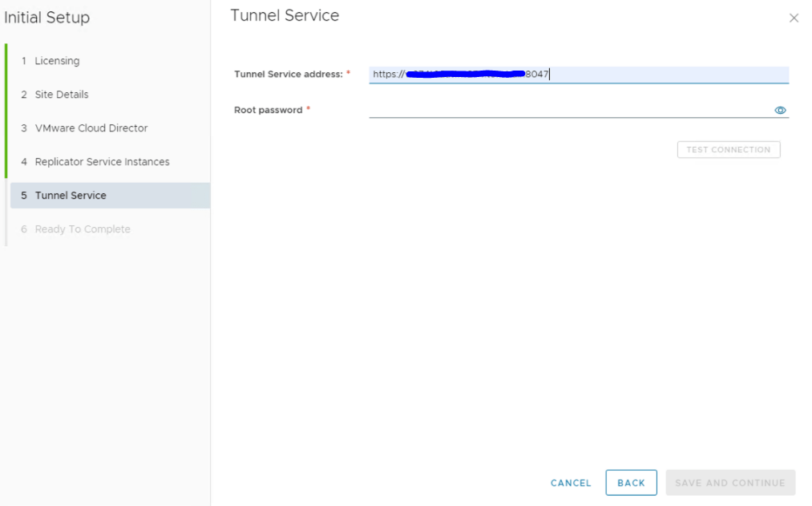The height and width of the screenshot is (506, 812).
Task: Click the redacted portion of the address
Action: pyautogui.click(x=465, y=75)
